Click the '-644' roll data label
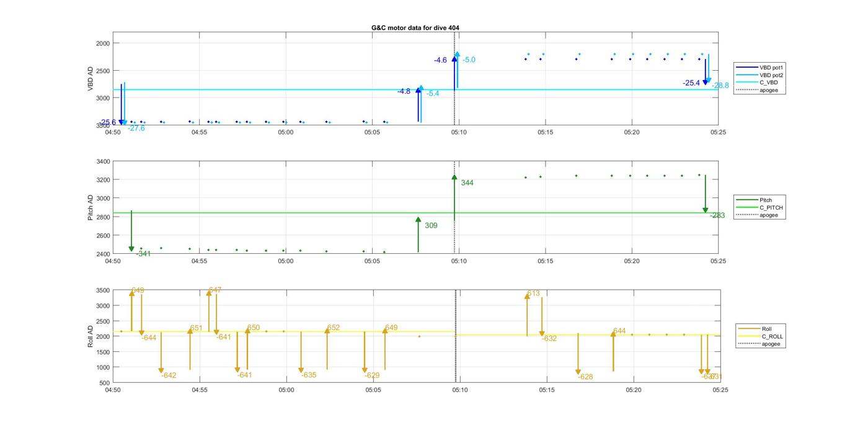Image resolution: width=868 pixels, height=430 pixels. point(149,338)
